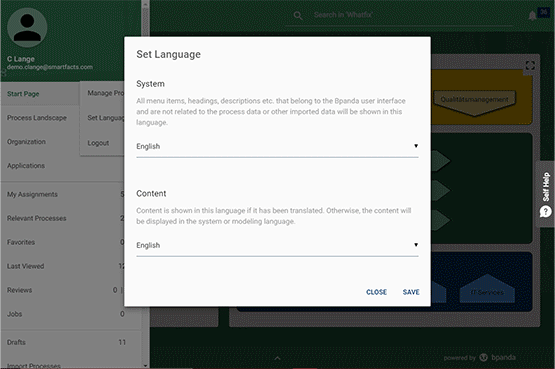
Task: Click the Self Help side tab
Action: point(546,194)
